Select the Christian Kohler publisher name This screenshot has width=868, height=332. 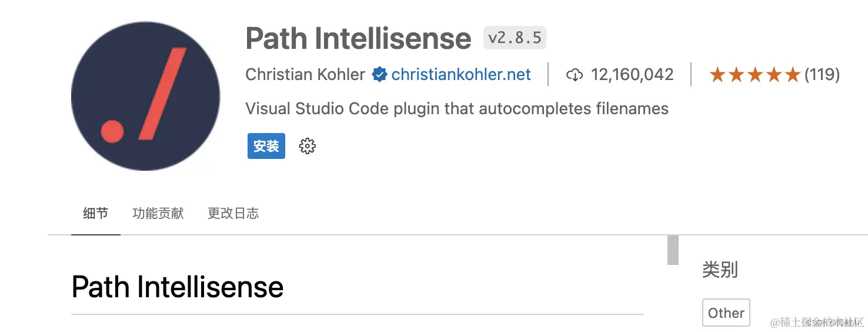(305, 75)
